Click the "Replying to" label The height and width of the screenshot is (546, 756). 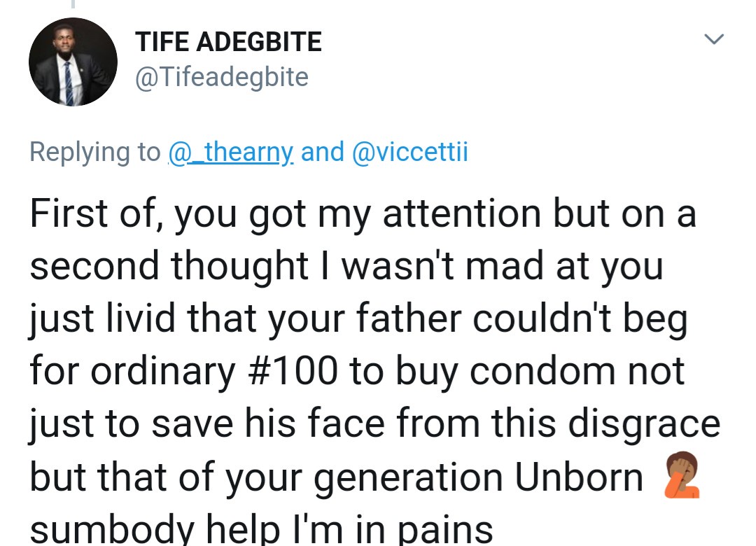pos(94,152)
